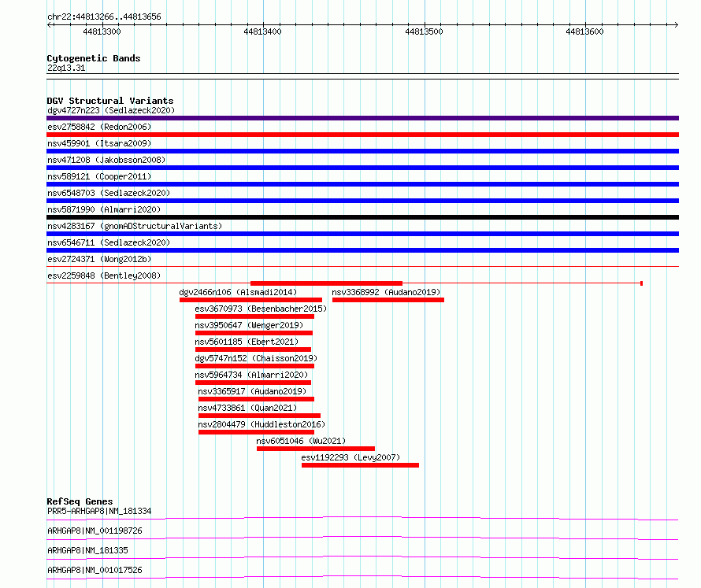Viewport: 701px width, 588px height.
Task: Click the left arrow of the ruler
Action: (x=50, y=24)
